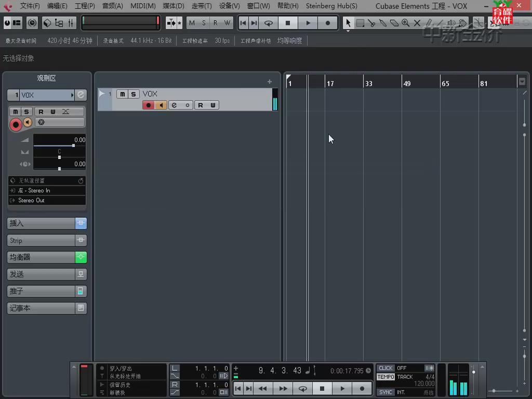Toggle Cycle loop in top toolbar
This screenshot has width=532, height=399.
click(x=269, y=23)
